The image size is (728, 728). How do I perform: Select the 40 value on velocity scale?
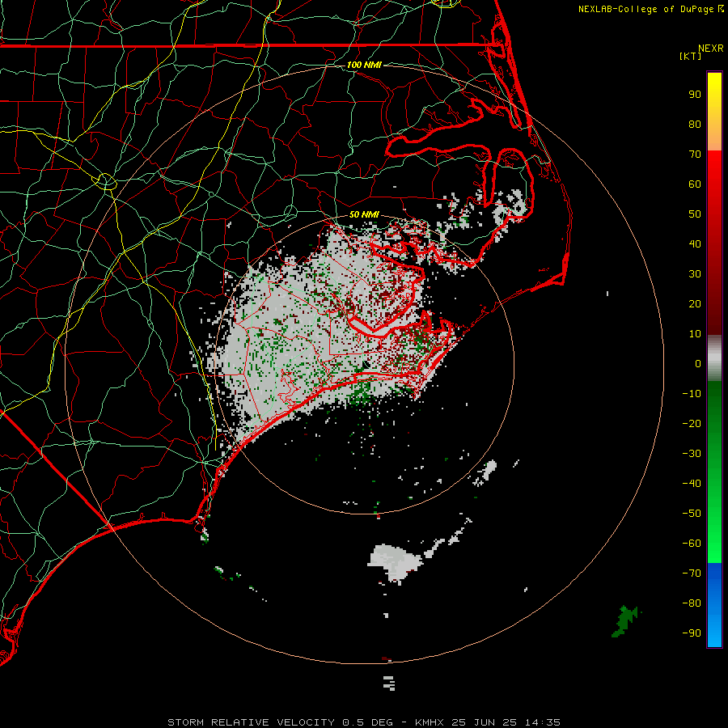coord(695,243)
